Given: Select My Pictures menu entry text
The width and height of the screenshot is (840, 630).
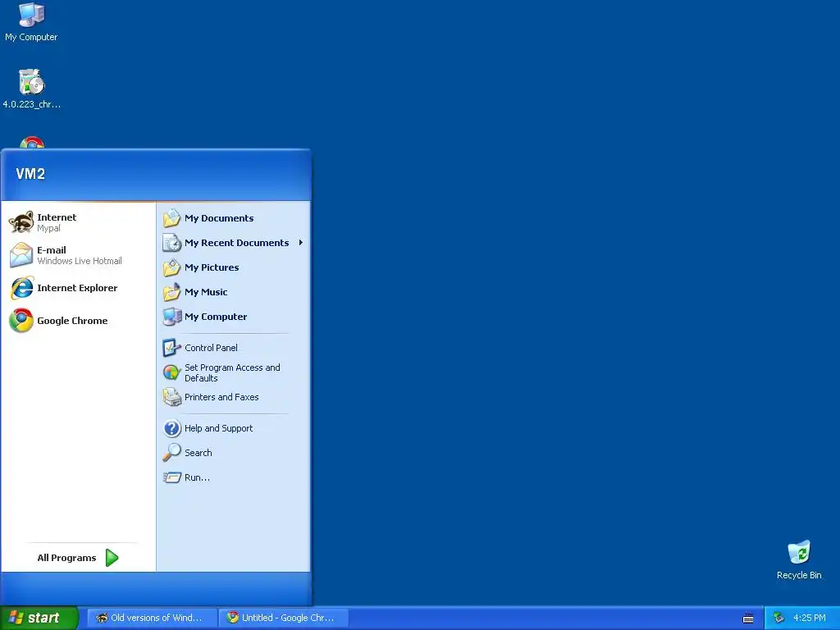Looking at the screenshot, I should (x=212, y=267).
